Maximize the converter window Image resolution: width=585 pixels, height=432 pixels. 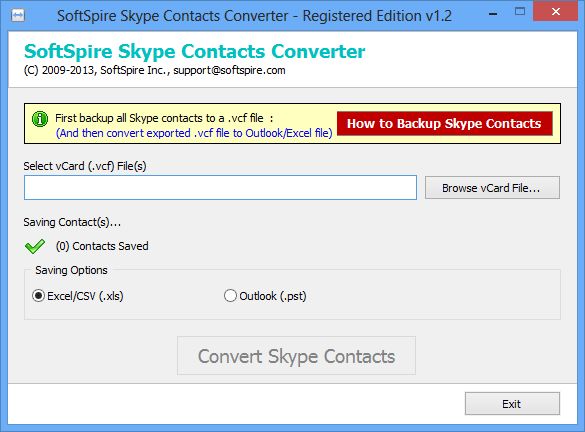tap(520, 12)
